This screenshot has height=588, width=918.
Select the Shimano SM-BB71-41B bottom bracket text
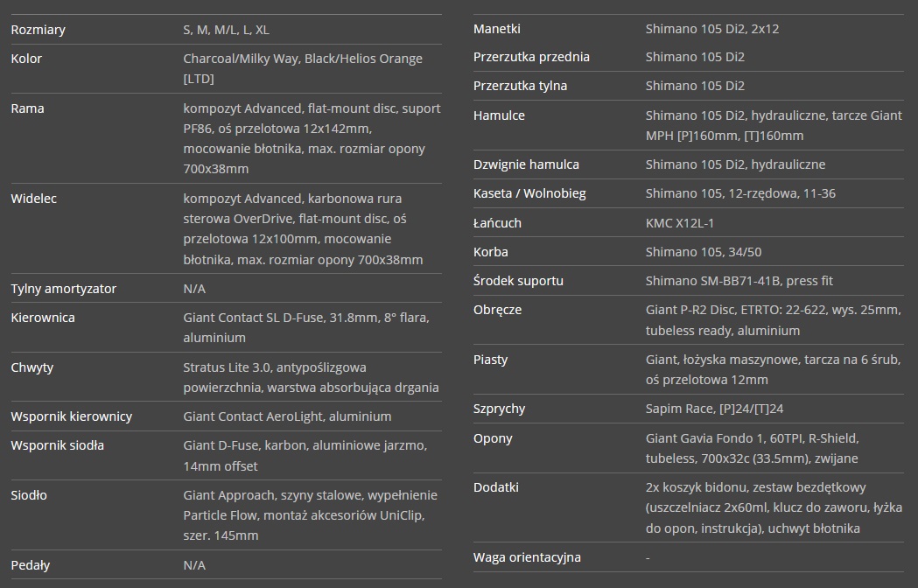point(739,281)
